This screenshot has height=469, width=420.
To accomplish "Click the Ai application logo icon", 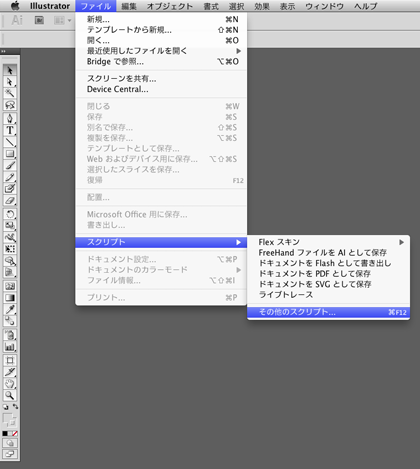I will (17, 20).
